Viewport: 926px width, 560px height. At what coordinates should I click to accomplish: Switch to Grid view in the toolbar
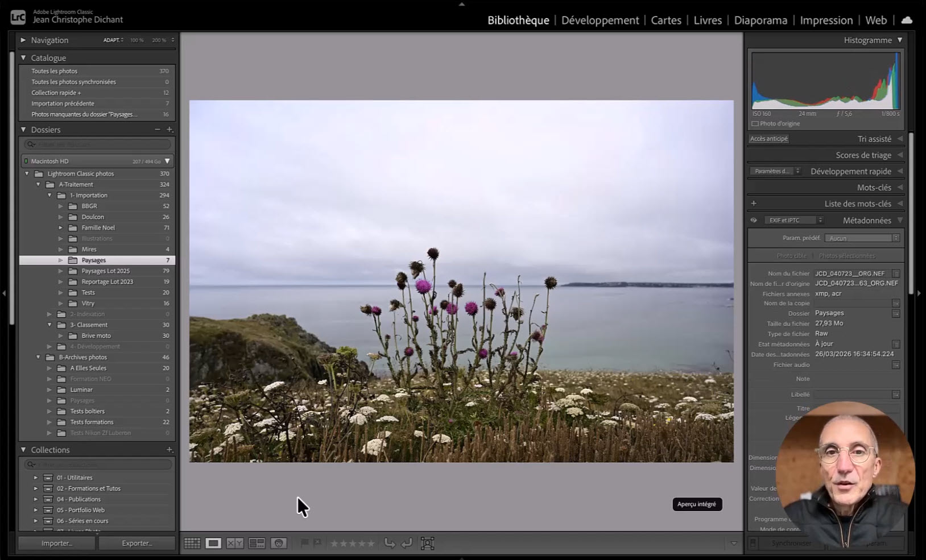click(192, 544)
